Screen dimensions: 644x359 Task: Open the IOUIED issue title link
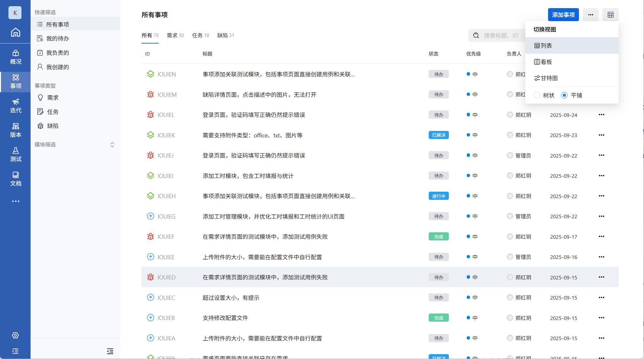[265, 277]
